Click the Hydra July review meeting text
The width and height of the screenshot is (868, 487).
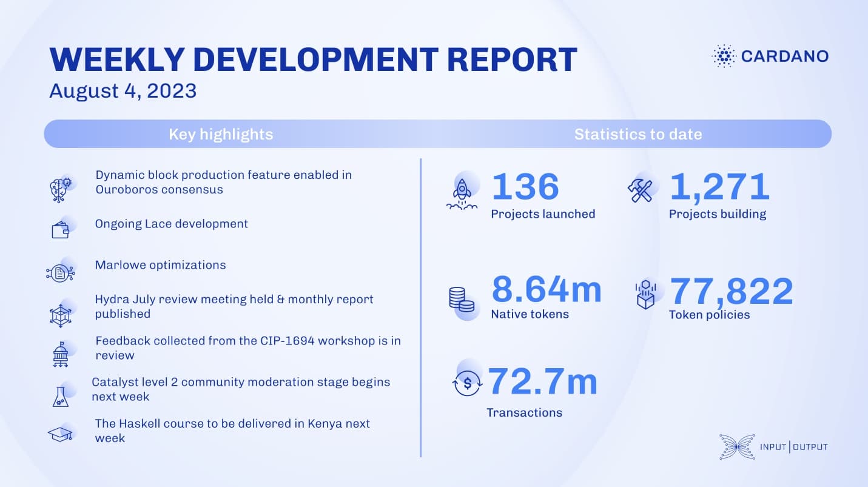[234, 306]
